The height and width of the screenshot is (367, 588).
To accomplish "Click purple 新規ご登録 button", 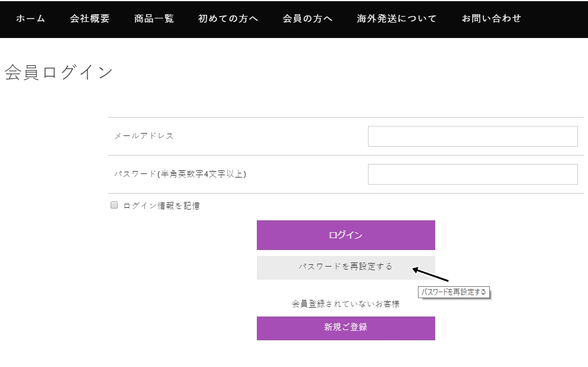I will click(346, 328).
